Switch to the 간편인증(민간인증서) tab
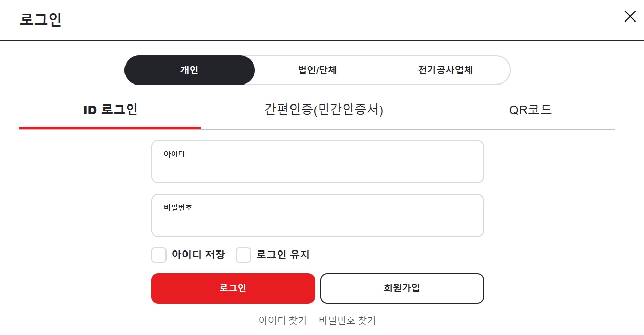 click(x=324, y=110)
